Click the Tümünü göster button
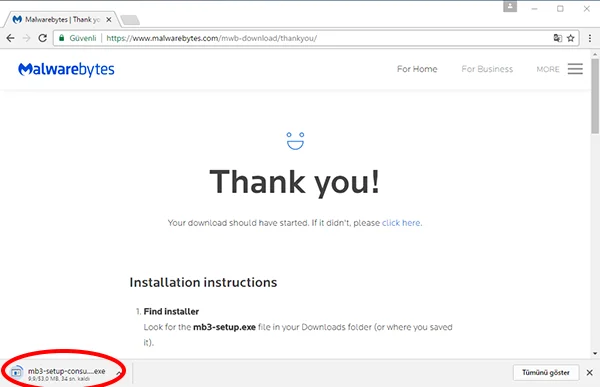Image resolution: width=600 pixels, height=387 pixels. coord(546,372)
